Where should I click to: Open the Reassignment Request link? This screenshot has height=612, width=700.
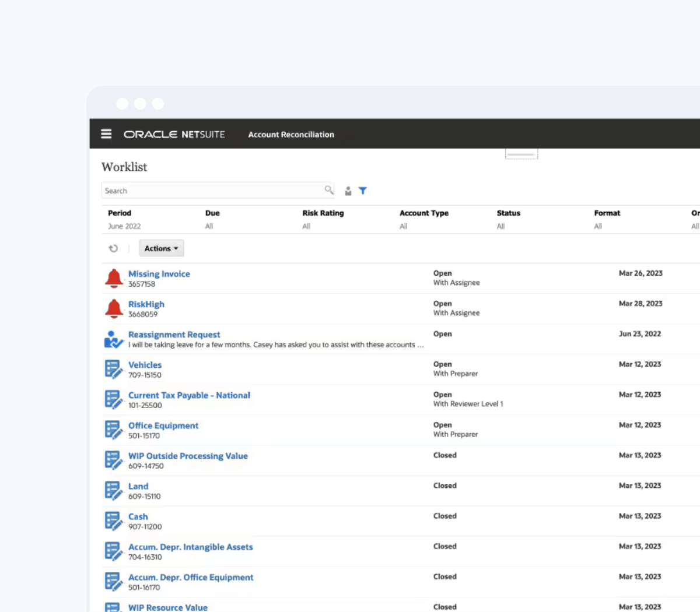point(174,335)
